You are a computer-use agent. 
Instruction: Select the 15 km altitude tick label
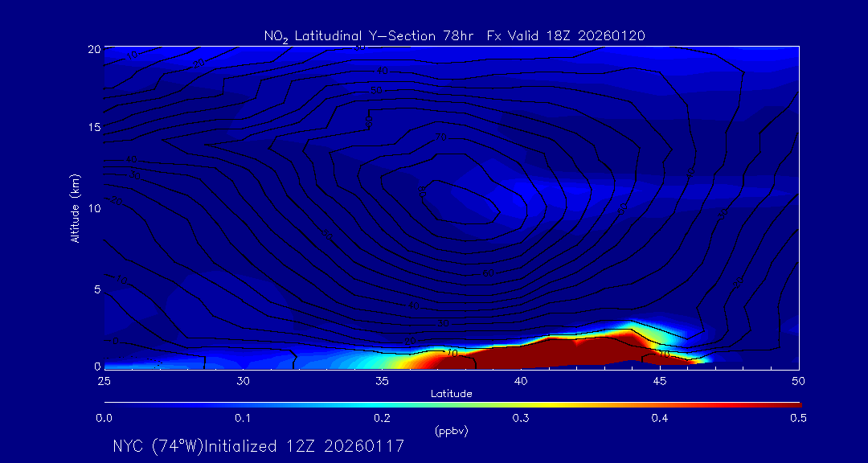pyautogui.click(x=92, y=128)
